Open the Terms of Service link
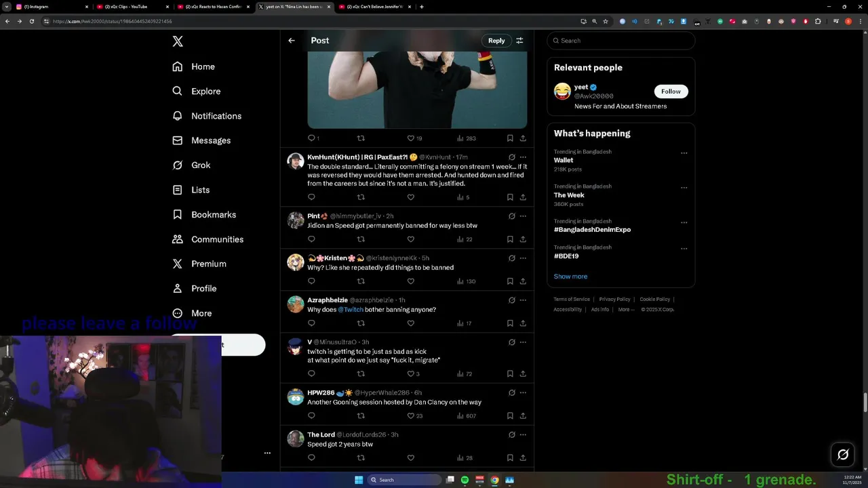This screenshot has height=488, width=868. coord(572,300)
